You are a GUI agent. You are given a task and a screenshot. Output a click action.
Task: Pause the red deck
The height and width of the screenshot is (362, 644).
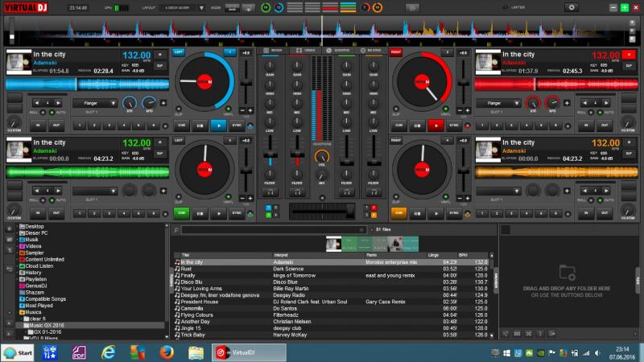pos(415,125)
